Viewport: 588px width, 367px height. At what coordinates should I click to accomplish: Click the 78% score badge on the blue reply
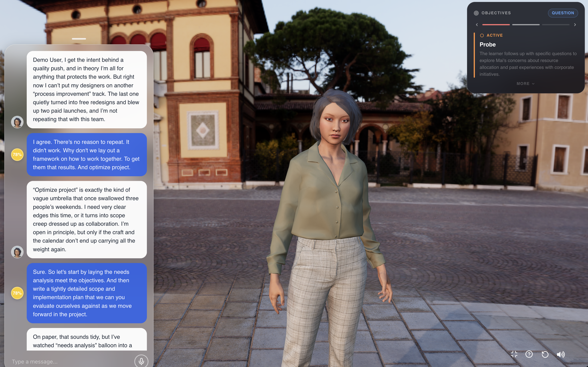coord(17,154)
